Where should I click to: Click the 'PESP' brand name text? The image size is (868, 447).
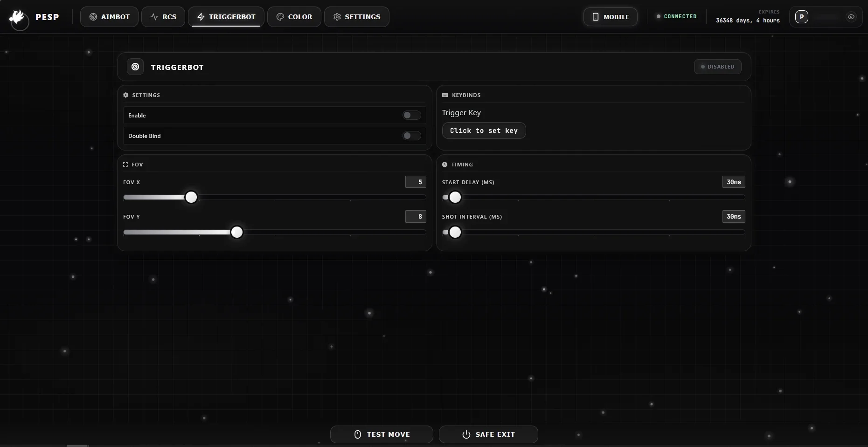47,17
